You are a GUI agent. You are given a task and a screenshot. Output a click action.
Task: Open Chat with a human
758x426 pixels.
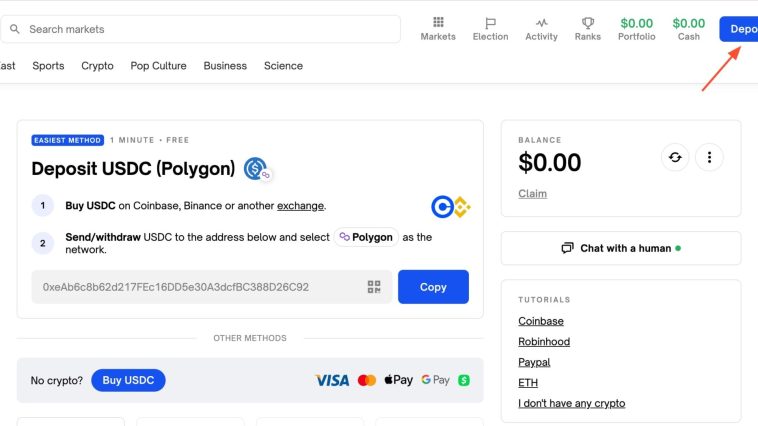point(621,248)
